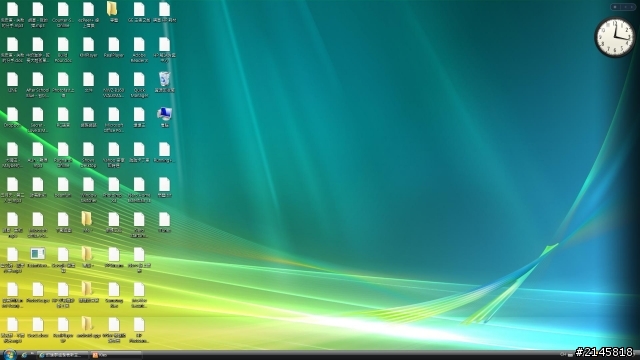Select the Google browser shortcut

tap(63, 261)
